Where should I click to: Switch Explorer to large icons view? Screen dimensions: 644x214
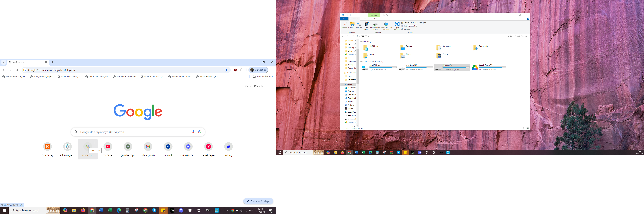[x=528, y=128]
